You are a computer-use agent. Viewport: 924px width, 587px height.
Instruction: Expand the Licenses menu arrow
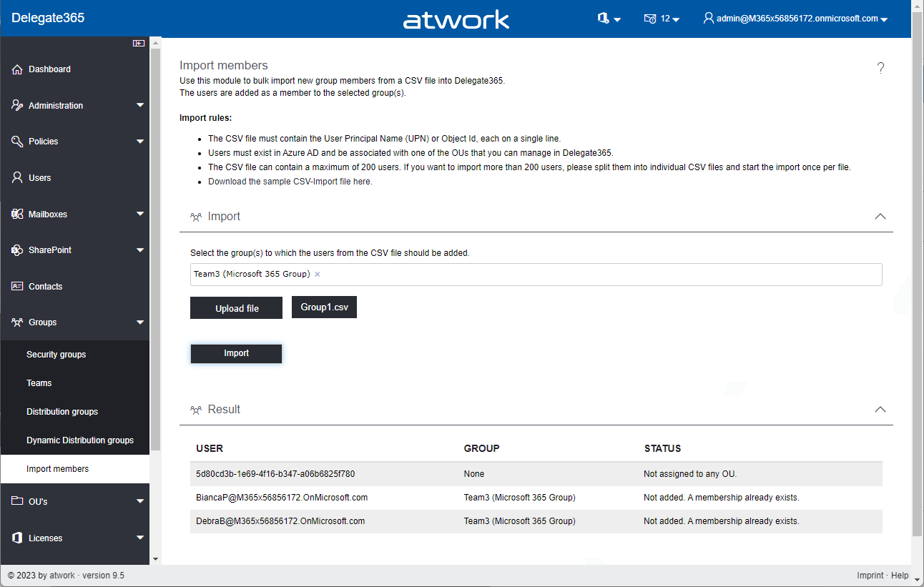click(140, 538)
